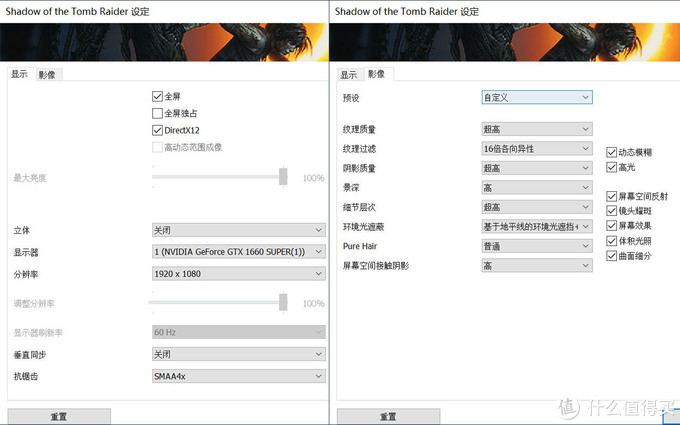
Task: Select the 影像 tab in right window
Action: click(x=377, y=74)
